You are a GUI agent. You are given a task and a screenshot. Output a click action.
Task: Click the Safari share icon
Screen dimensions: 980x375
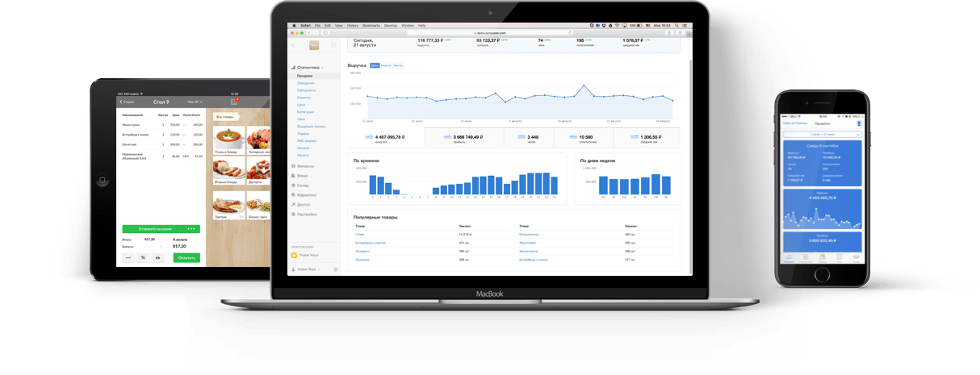click(x=669, y=33)
